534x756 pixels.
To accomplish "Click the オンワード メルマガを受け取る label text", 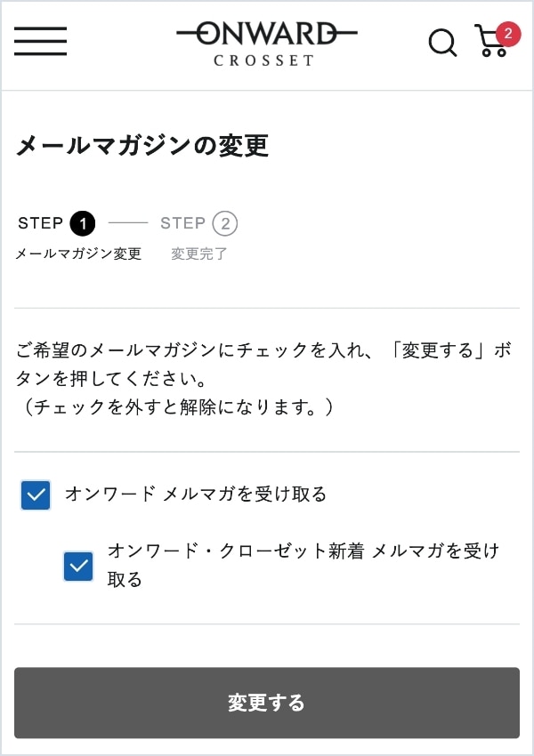I will (x=196, y=494).
